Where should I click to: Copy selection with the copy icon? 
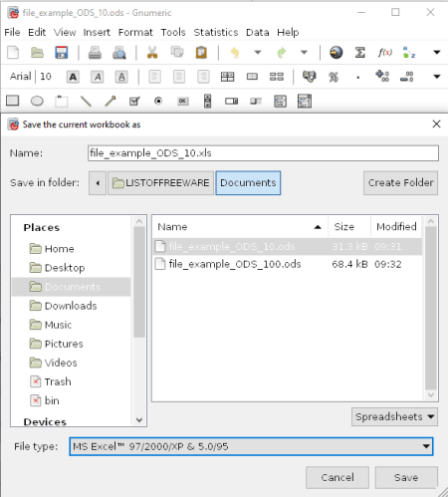coord(177,52)
